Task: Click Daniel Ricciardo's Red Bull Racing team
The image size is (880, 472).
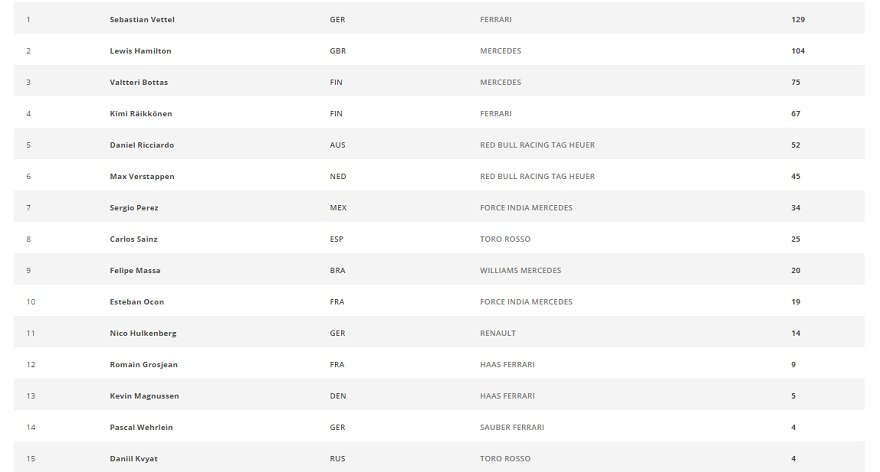Action: pos(537,145)
